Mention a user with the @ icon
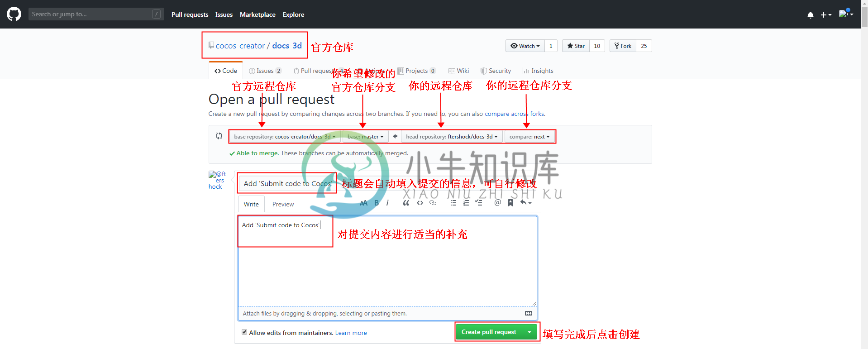868x349 pixels. [x=498, y=203]
